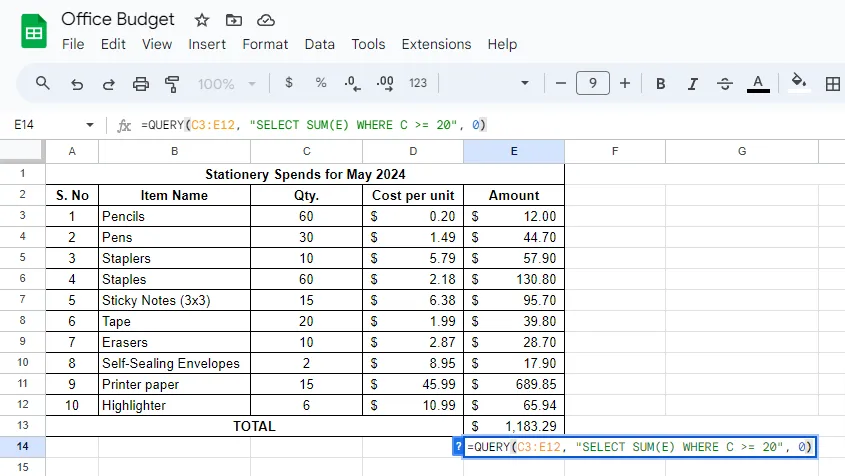Decrease font size with minus
845x476 pixels.
click(560, 84)
